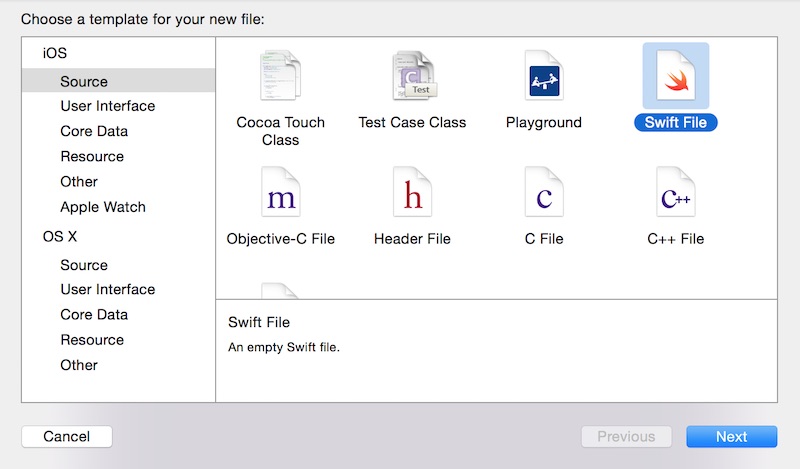Screen dimensions: 800x469
Task: Open User Interface category under iOS
Action: pyautogui.click(x=107, y=106)
